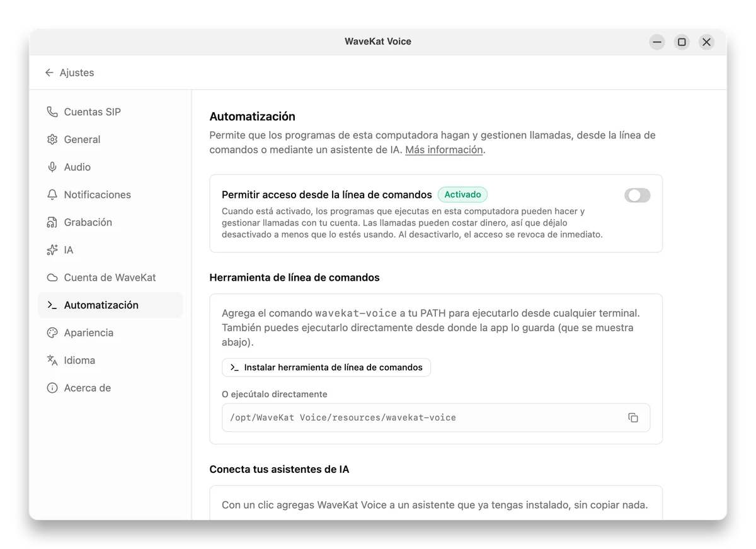This screenshot has height=549, width=756.
Task: Click the back arrow next to Ajustes
Action: [x=49, y=73]
